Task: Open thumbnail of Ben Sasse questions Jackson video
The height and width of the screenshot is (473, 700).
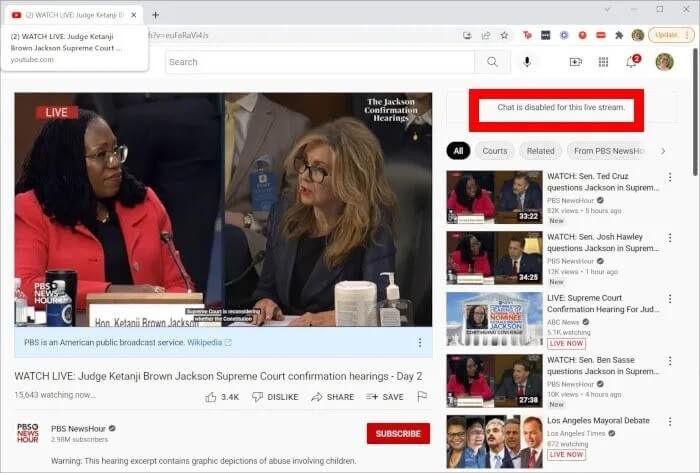Action: (x=494, y=381)
